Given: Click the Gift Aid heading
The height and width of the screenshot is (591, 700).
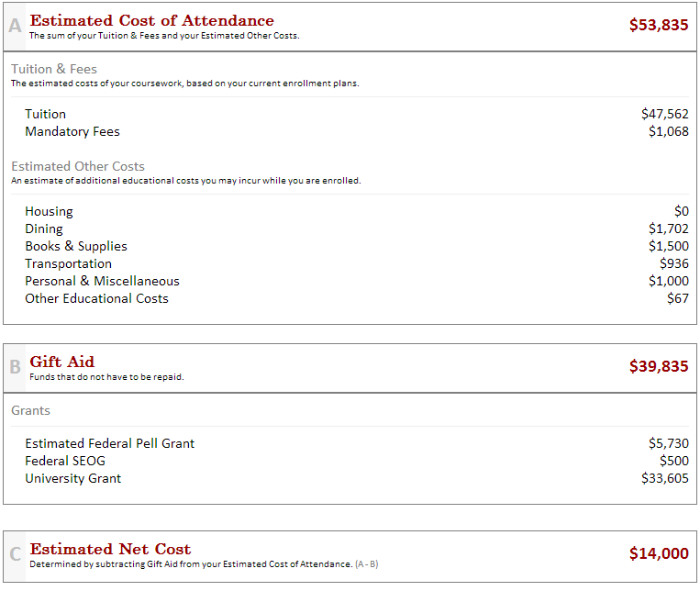Looking at the screenshot, I should click(62, 362).
